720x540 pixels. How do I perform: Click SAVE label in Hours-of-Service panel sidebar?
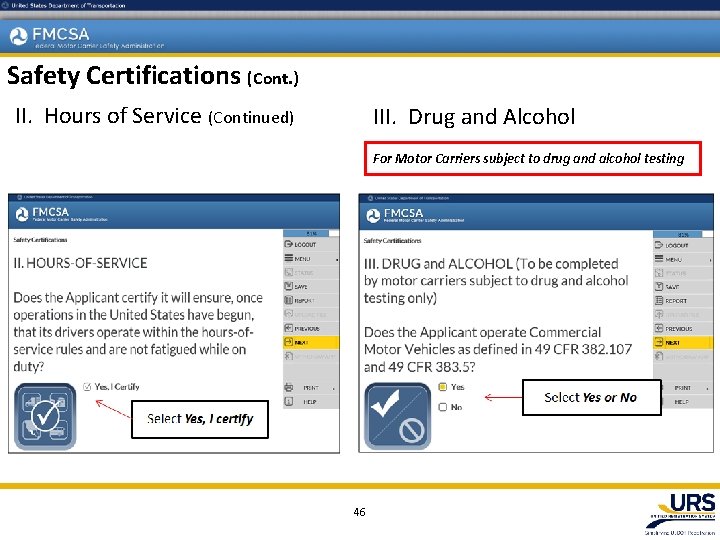[301, 287]
